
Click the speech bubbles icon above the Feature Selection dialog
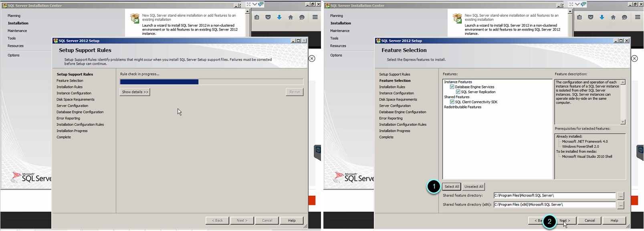tap(583, 4)
